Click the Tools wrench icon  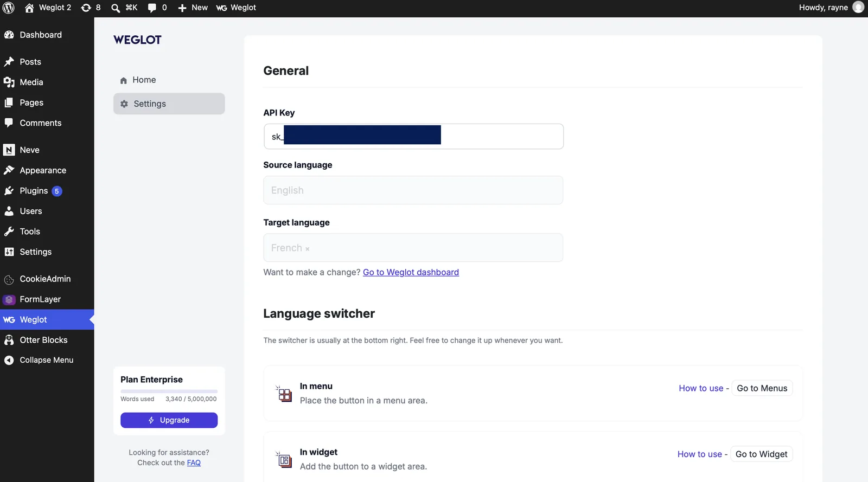point(9,232)
